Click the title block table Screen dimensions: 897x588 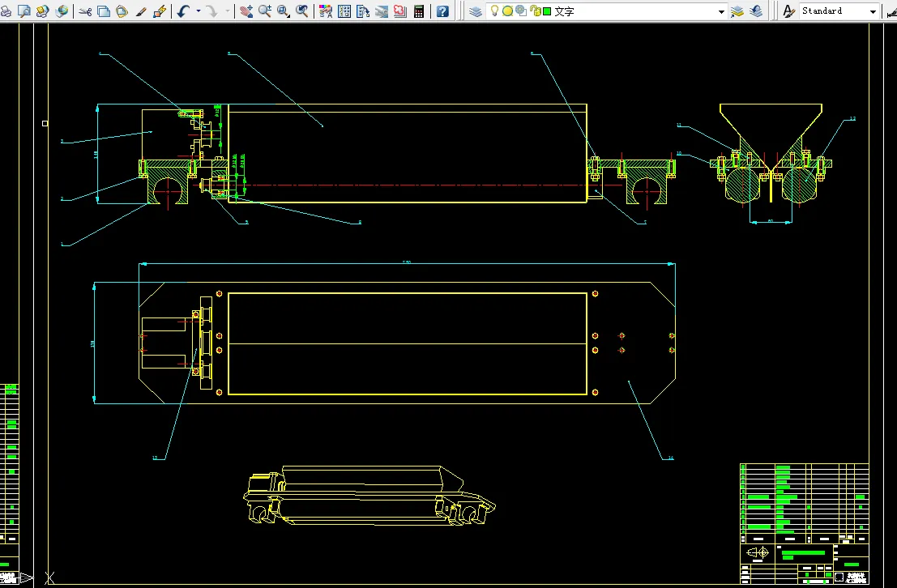coord(805,523)
